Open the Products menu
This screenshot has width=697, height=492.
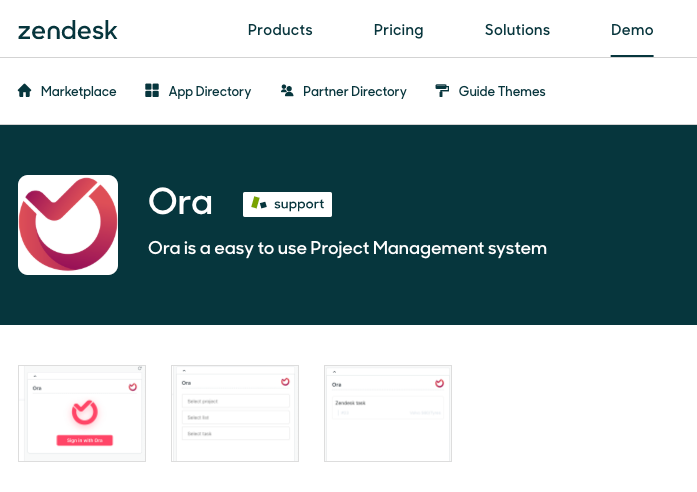point(280,30)
